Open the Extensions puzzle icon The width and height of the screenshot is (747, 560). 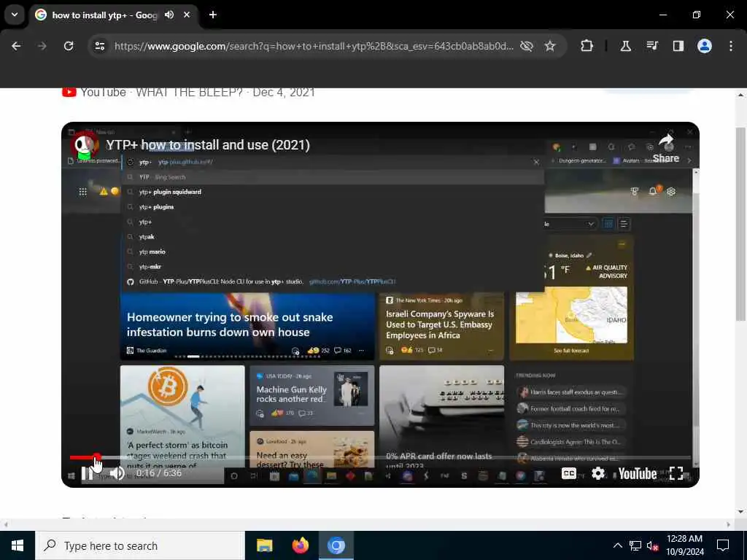[x=587, y=46]
